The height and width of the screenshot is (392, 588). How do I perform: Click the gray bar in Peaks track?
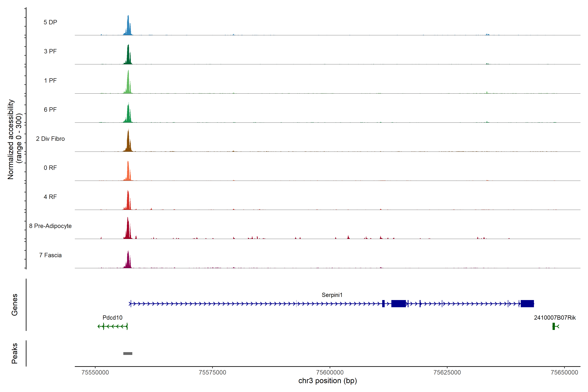[128, 353]
